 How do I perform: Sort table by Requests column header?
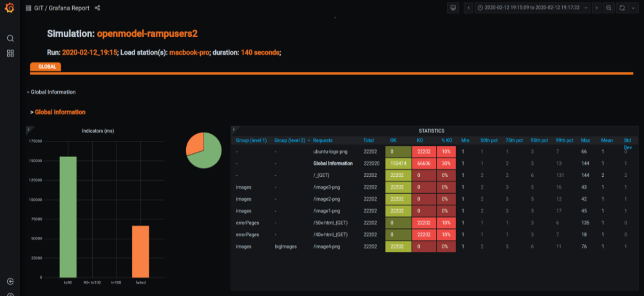(323, 140)
